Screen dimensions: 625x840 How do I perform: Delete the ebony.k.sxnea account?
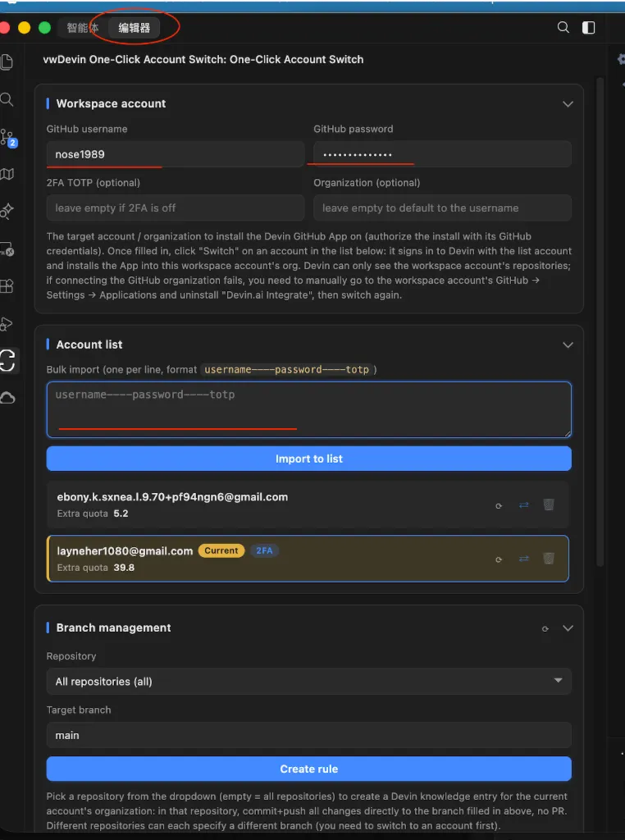pyautogui.click(x=549, y=504)
